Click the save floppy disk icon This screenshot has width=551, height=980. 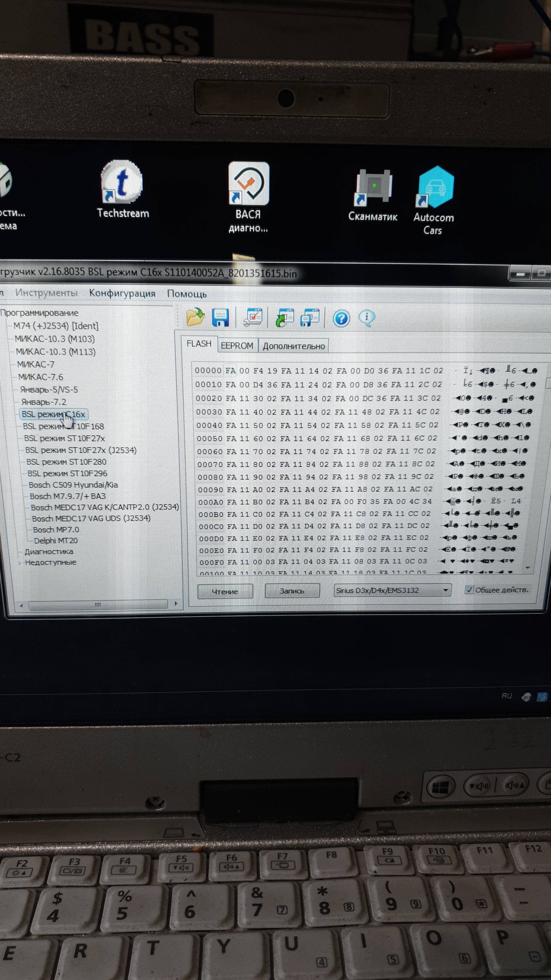[x=220, y=318]
